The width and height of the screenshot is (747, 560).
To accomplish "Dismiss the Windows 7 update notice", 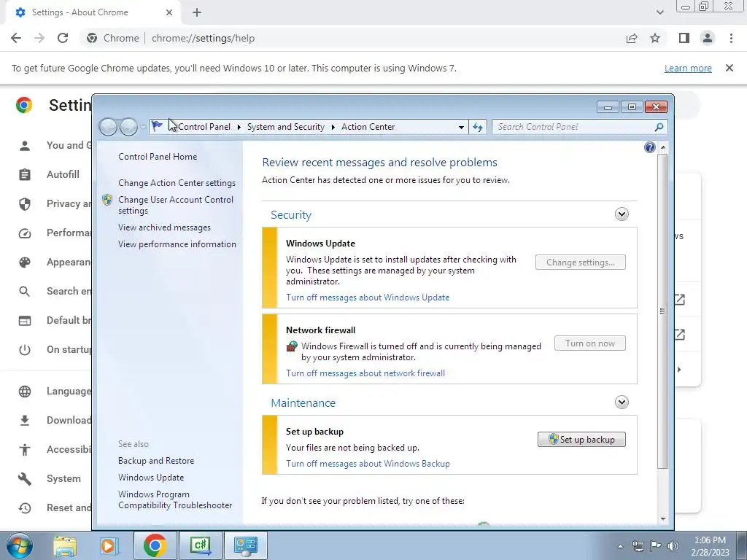I will click(729, 68).
